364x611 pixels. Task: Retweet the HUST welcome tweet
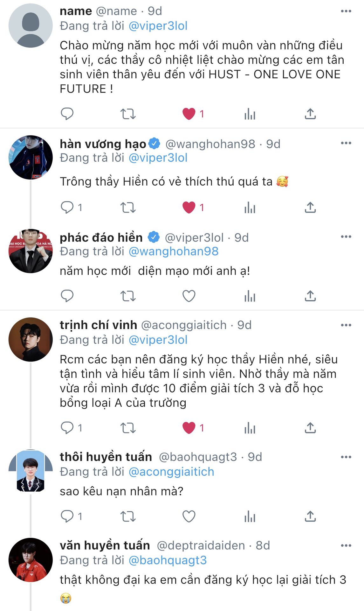click(128, 114)
